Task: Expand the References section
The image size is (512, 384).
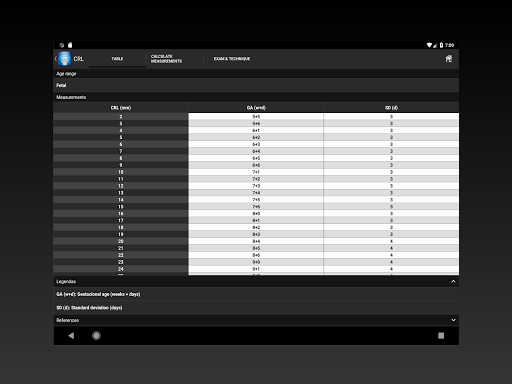Action: tap(453, 320)
